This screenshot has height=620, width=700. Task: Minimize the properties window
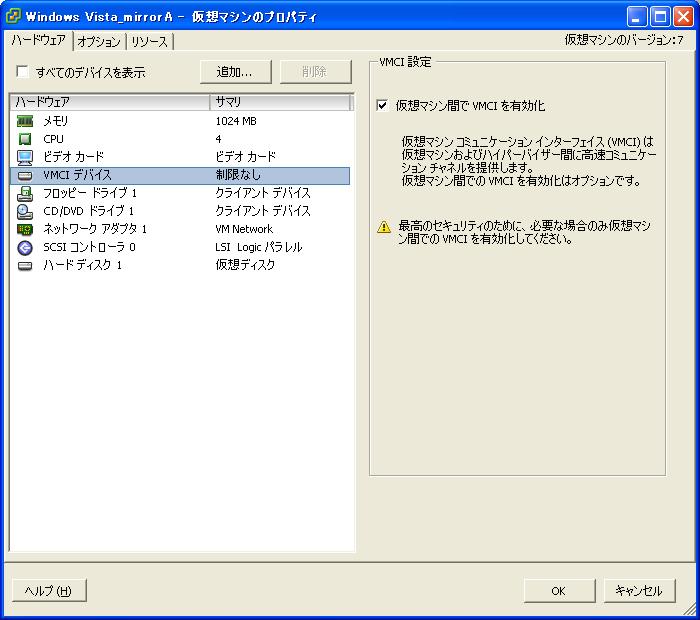click(637, 17)
